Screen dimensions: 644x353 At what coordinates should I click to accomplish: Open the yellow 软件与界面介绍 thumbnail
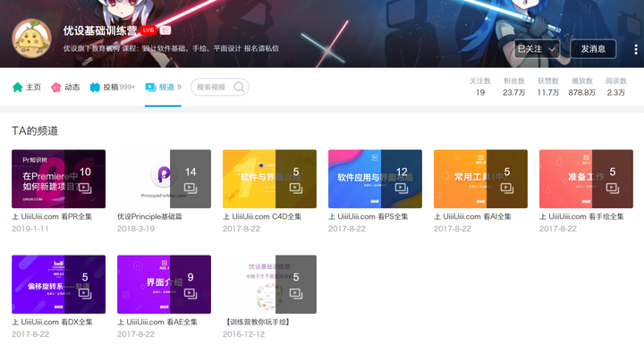[x=270, y=179]
